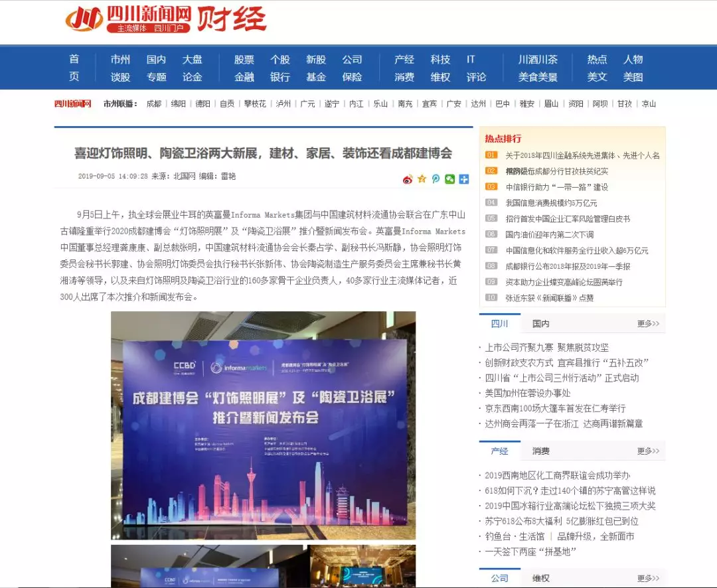The height and width of the screenshot is (588, 717).
Task: Open 2019西南地区化工商界联谊会成功举办 headline
Action: click(558, 476)
